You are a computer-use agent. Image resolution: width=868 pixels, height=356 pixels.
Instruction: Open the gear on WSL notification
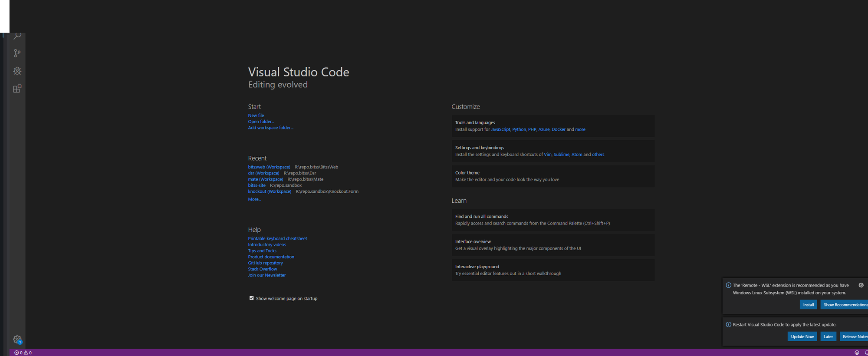coord(861,285)
